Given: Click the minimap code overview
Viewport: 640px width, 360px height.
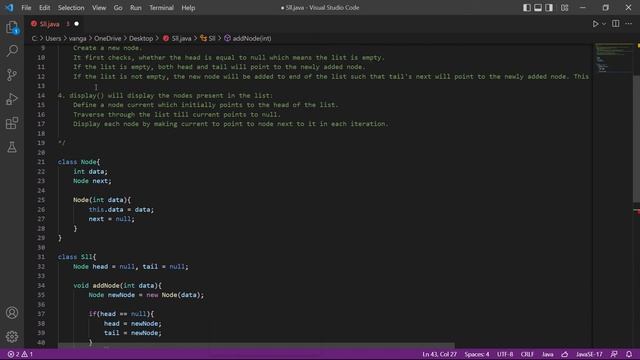Looking at the screenshot, I should (613, 59).
